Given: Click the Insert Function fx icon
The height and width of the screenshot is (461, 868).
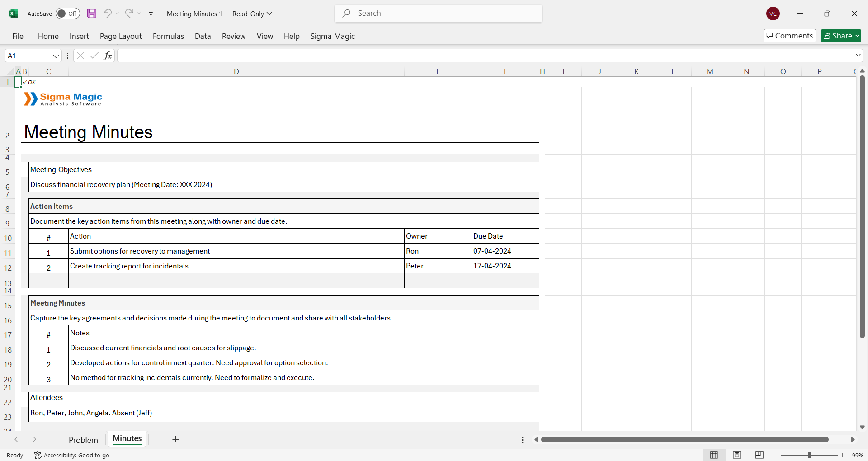Looking at the screenshot, I should click(108, 56).
